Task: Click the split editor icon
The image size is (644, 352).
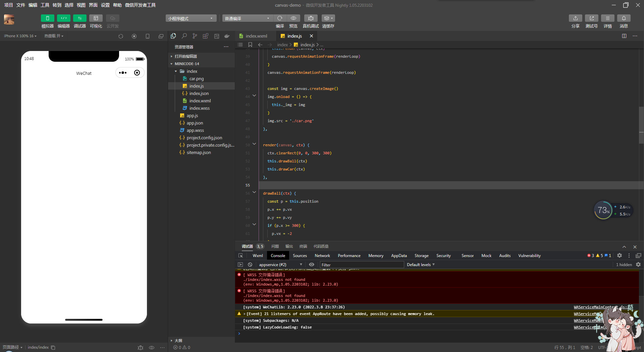Action: tap(624, 36)
